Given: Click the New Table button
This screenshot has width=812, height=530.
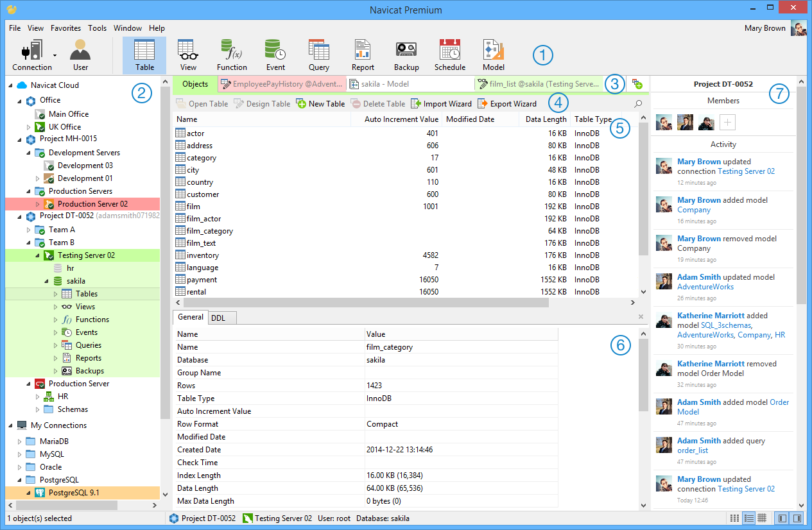Looking at the screenshot, I should click(320, 103).
